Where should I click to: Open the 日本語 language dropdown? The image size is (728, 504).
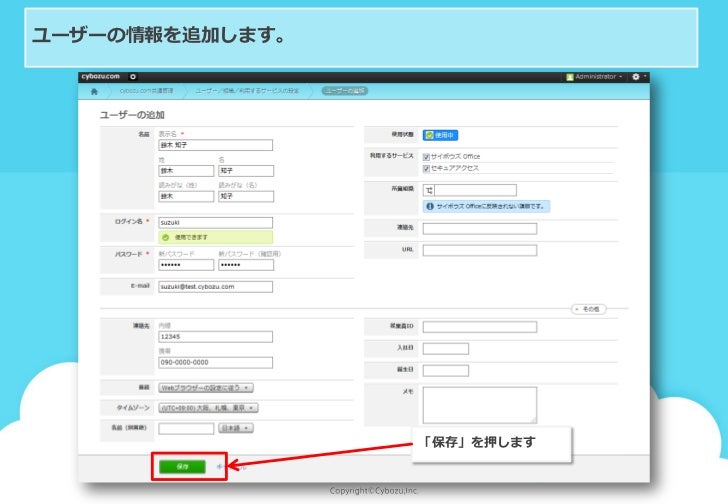(236, 428)
